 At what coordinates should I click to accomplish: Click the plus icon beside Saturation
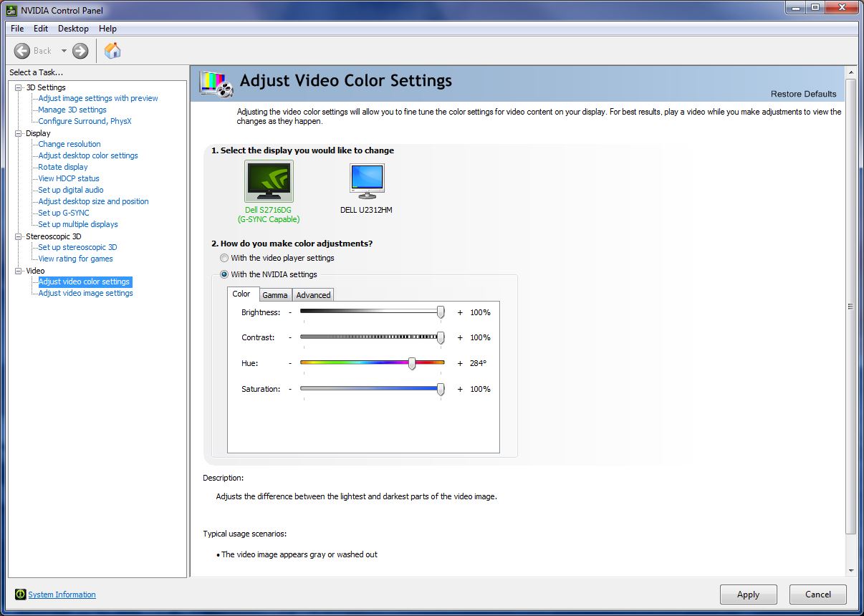(460, 389)
